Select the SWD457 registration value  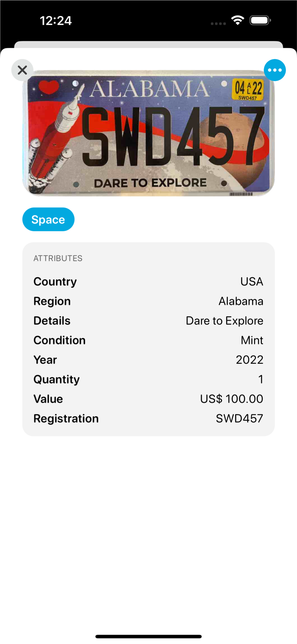pos(239,419)
